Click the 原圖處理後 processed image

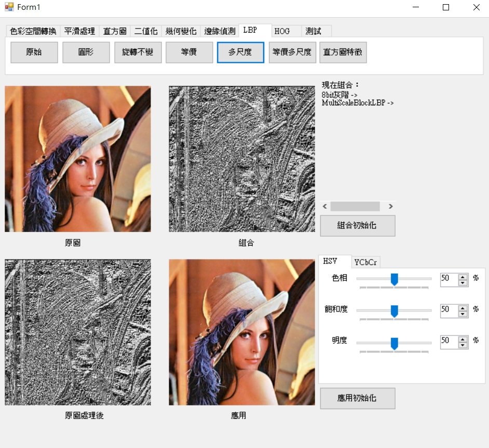tap(78, 332)
